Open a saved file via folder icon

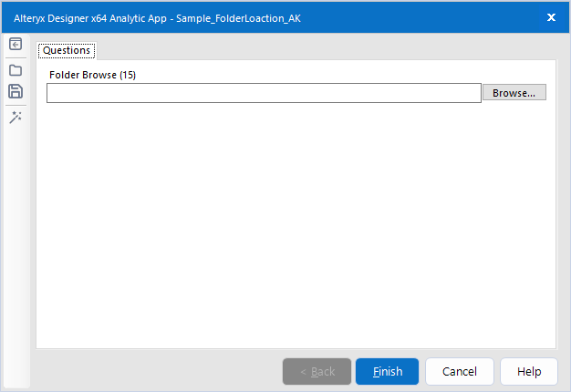point(15,69)
